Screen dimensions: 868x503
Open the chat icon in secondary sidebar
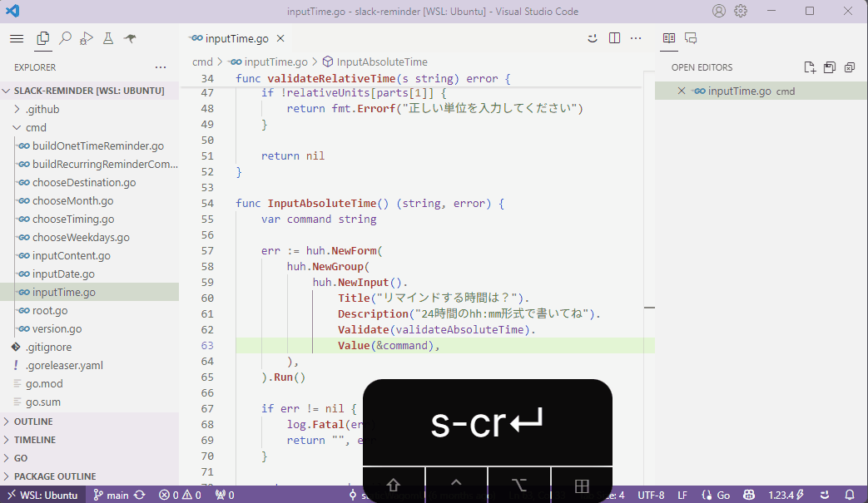tap(691, 38)
